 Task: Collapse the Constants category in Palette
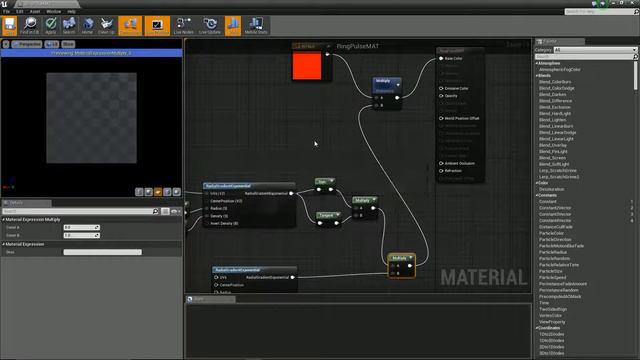click(x=536, y=196)
